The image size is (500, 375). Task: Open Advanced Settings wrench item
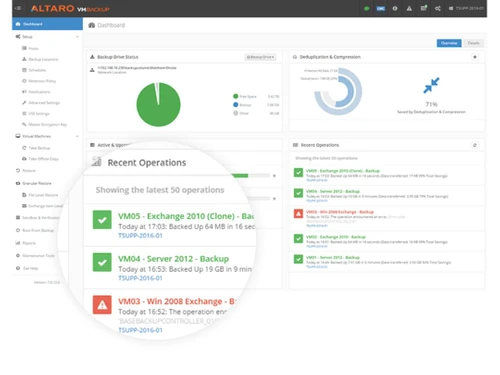point(41,103)
